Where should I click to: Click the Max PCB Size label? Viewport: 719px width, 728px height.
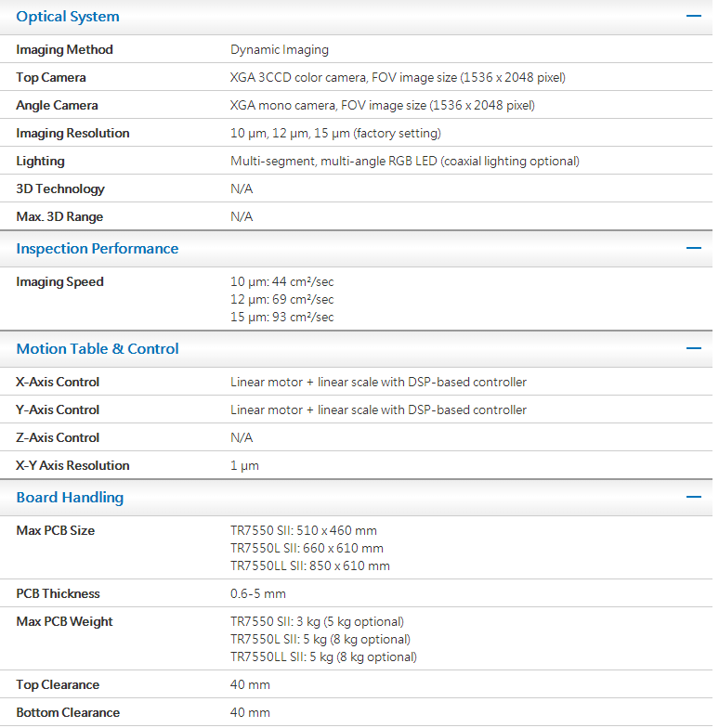coord(55,531)
